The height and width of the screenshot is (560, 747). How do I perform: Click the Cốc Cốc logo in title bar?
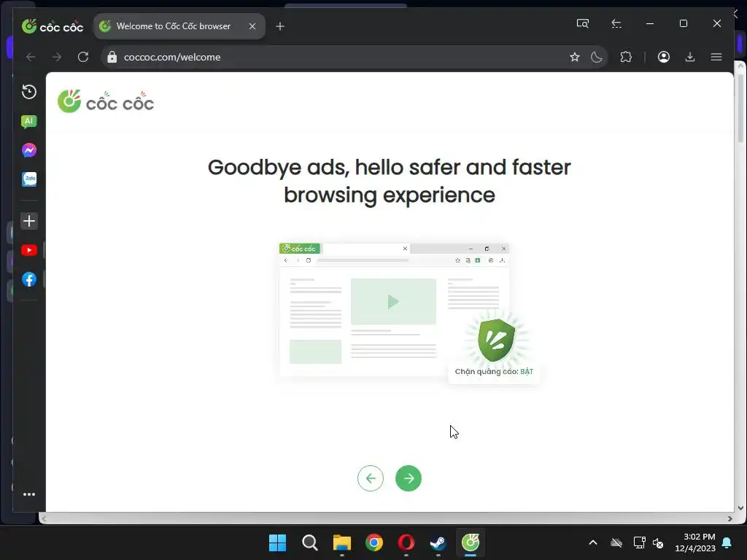[x=52, y=26]
